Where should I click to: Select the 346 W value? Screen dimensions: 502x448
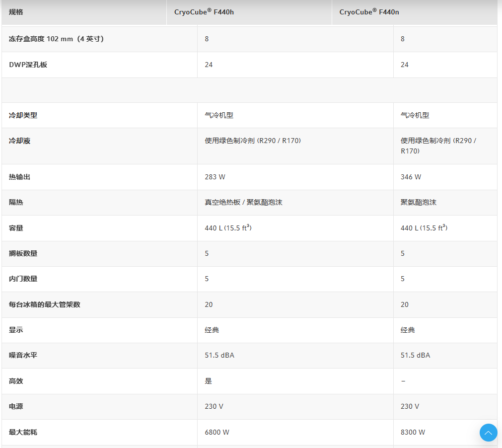[411, 177]
